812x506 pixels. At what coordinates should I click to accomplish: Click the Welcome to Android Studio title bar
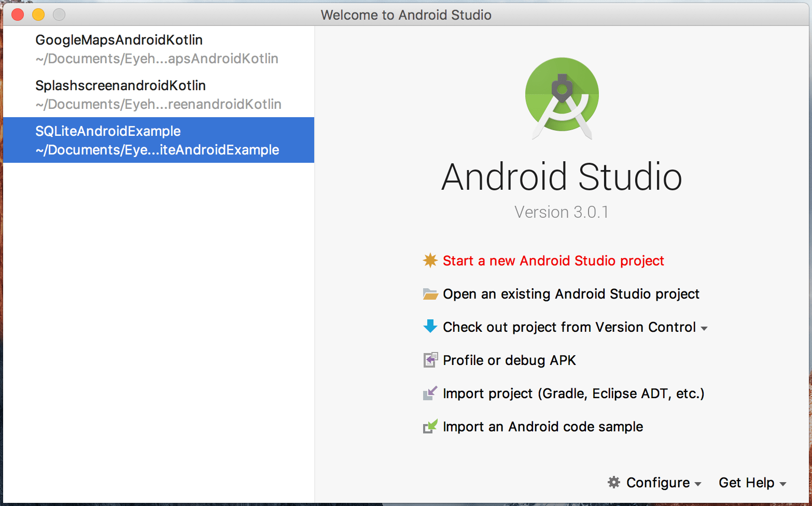[x=406, y=15]
